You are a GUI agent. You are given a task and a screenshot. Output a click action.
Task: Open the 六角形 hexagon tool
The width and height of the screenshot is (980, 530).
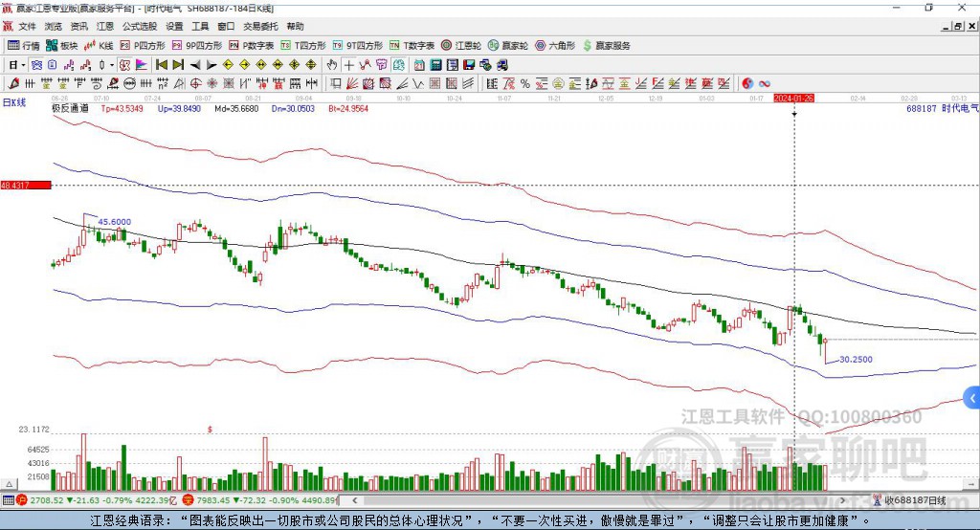coord(555,46)
